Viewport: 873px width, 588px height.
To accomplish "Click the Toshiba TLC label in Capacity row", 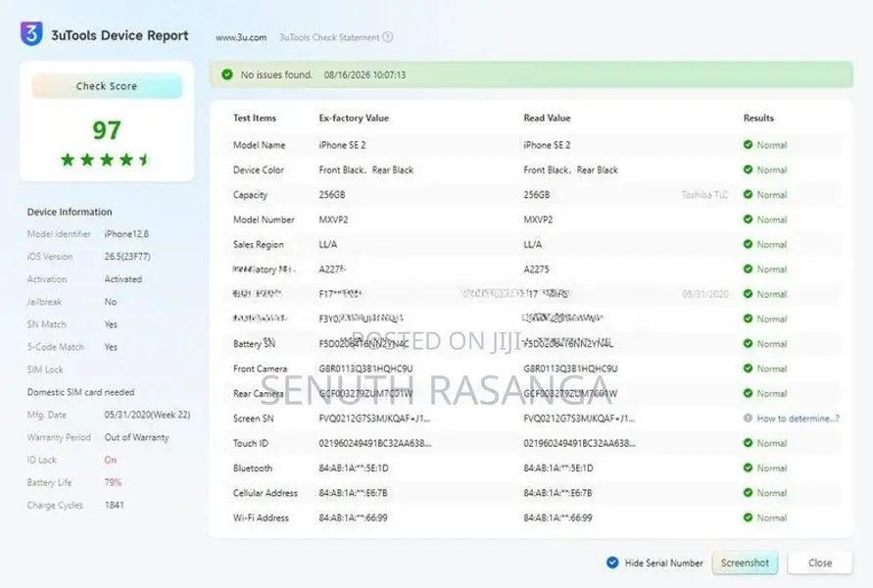I will point(704,194).
